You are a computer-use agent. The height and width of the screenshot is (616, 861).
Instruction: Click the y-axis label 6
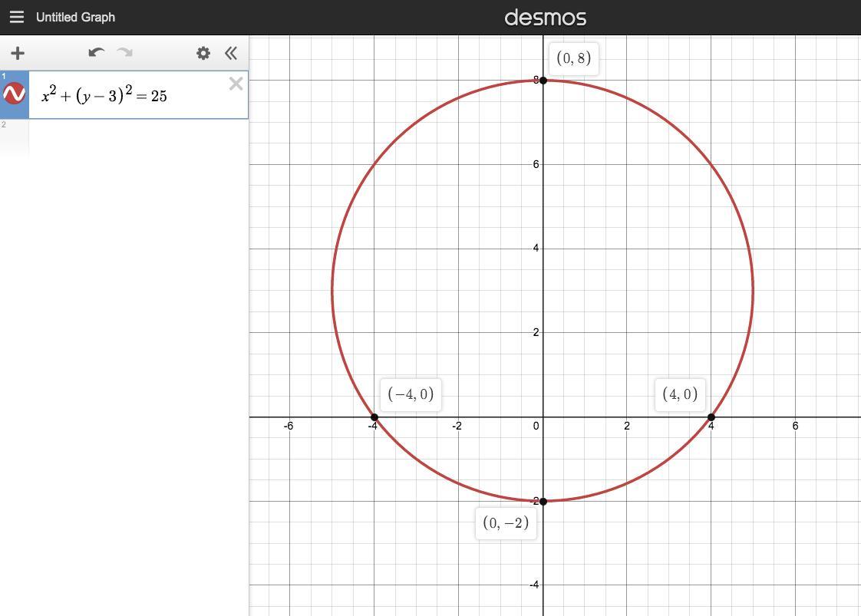[x=536, y=164]
